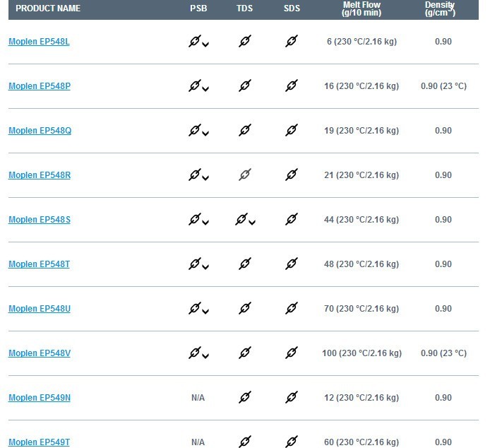This screenshot has width=490, height=448.
Task: Open SDS link icon for Moplen EP549T
Action: [x=292, y=442]
